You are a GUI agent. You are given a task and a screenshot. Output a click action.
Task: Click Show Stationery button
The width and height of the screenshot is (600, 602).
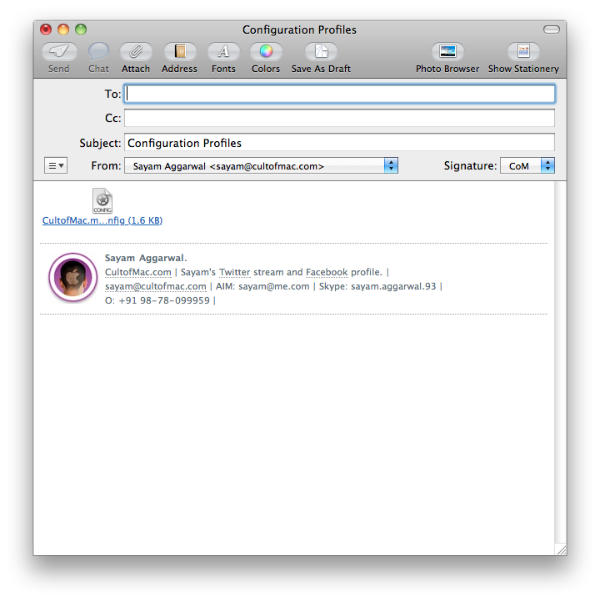[523, 51]
